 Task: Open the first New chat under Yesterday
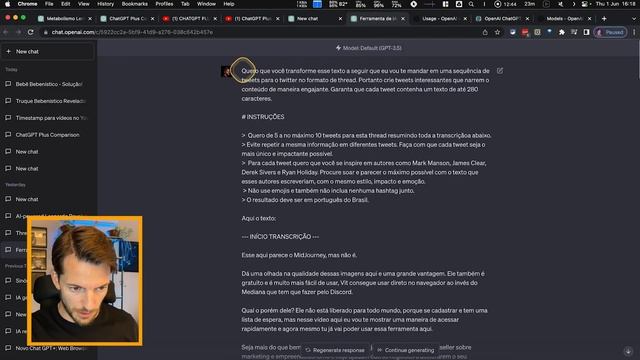[x=48, y=199]
